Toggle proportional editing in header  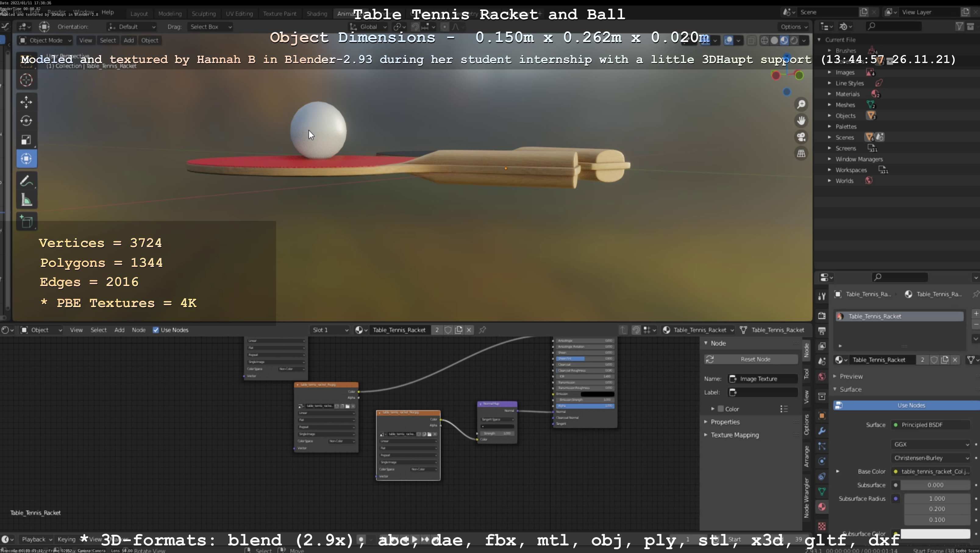[444, 27]
